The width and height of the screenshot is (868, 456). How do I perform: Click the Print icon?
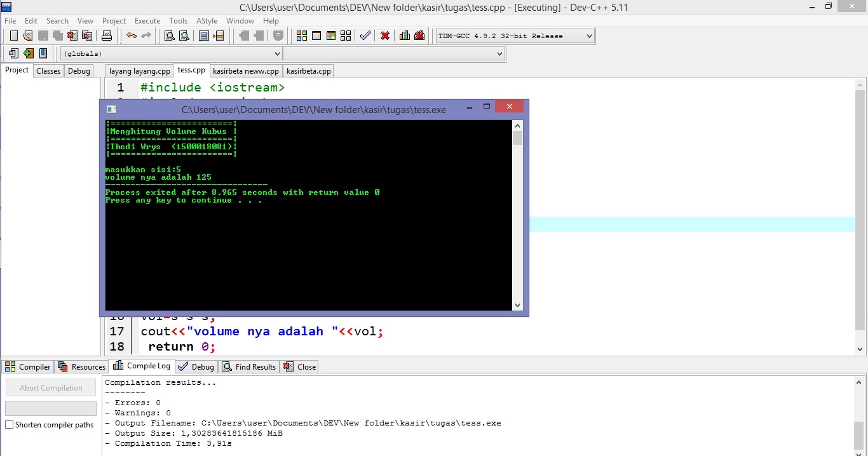107,36
